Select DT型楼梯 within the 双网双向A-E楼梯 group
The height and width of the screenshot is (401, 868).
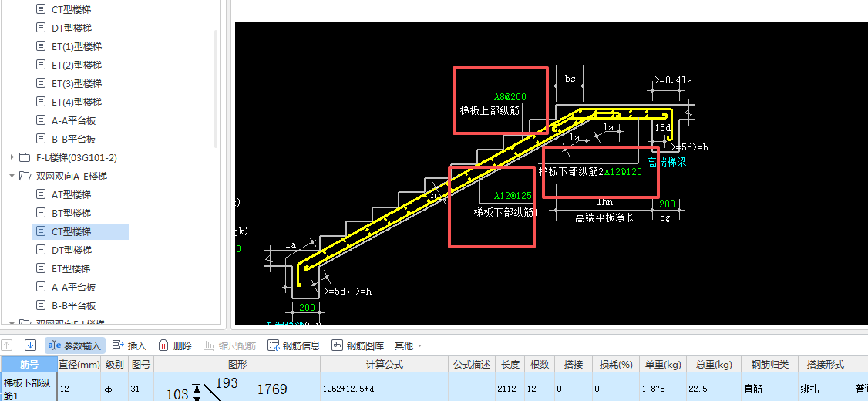72,251
